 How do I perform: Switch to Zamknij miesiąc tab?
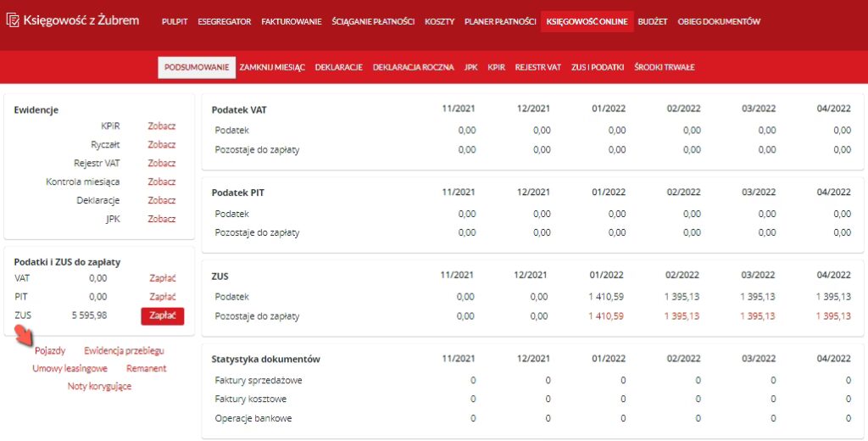pos(272,67)
